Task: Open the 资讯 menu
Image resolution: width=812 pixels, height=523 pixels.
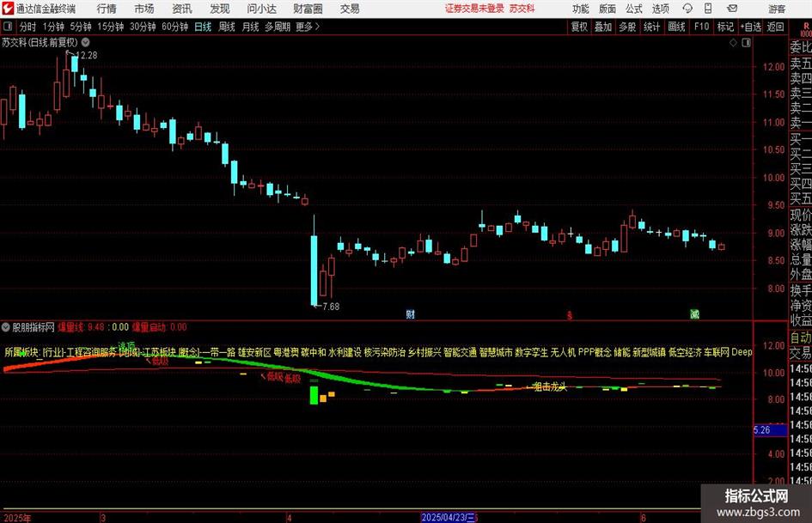Action: (182, 9)
